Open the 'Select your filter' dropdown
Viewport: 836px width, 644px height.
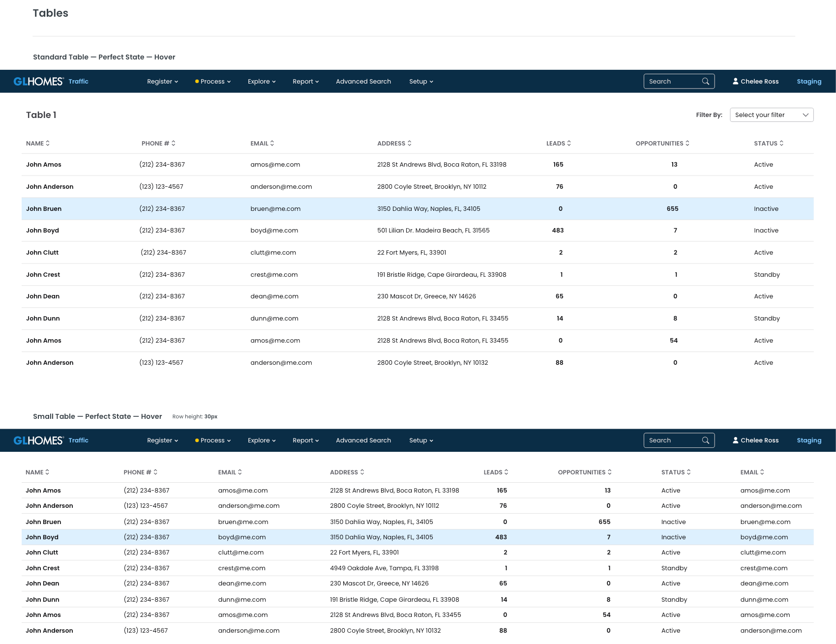772,115
